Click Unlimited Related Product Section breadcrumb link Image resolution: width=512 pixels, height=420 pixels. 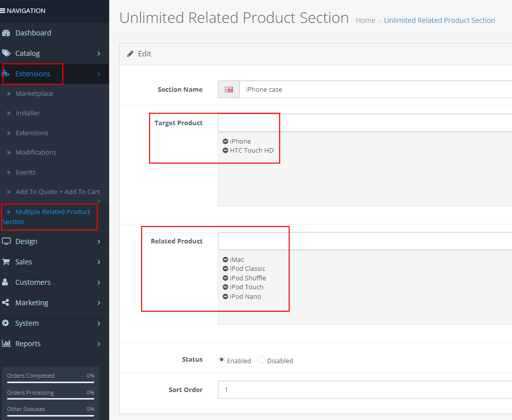439,20
